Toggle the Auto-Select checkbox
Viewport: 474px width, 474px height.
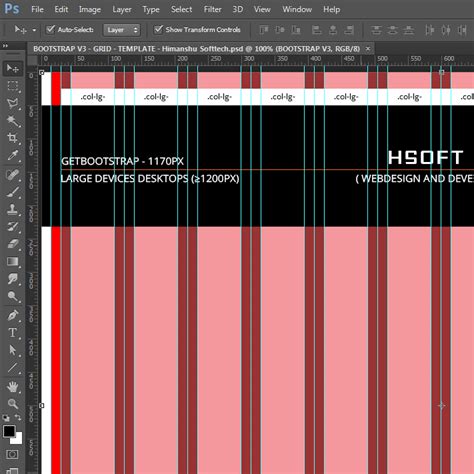click(50, 29)
